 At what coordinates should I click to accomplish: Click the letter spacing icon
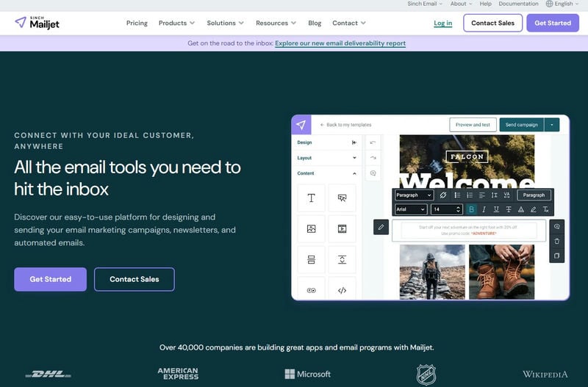[506, 195]
